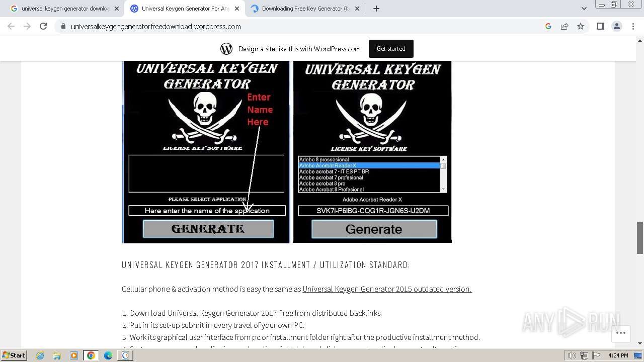Toggle the browser side panel
644x362 pixels.
click(x=600, y=26)
